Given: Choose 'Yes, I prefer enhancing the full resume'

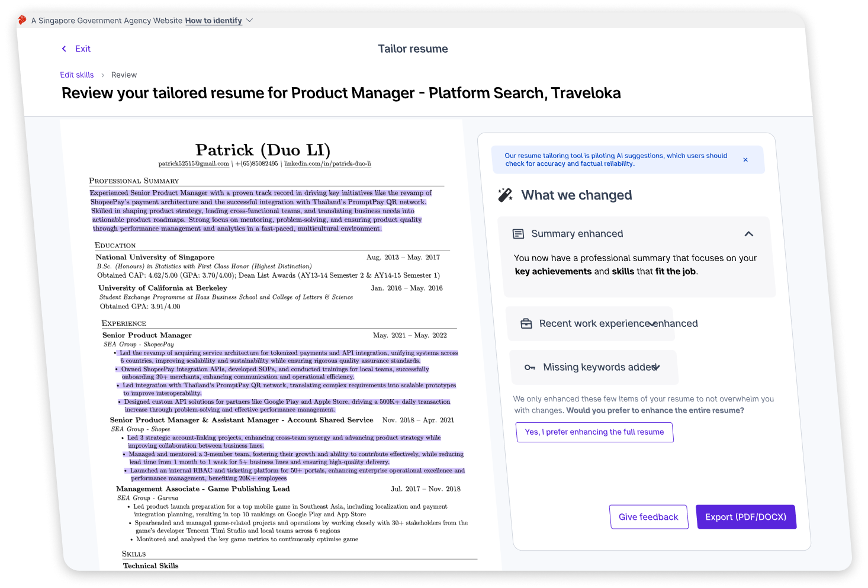Looking at the screenshot, I should tap(594, 432).
